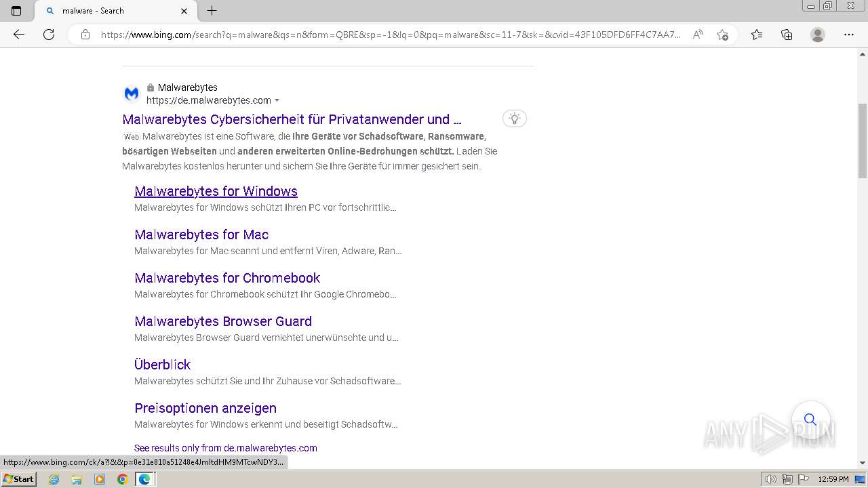Click the Malwarebytes site name text
Viewport: 868px width, 488px height.
188,87
